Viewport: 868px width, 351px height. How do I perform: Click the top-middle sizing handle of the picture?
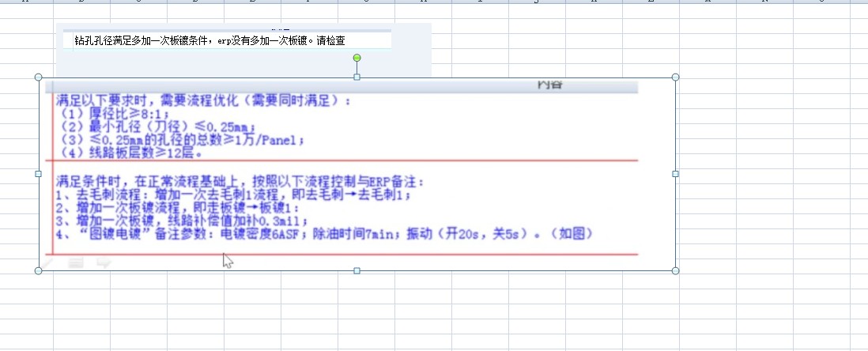click(x=357, y=77)
